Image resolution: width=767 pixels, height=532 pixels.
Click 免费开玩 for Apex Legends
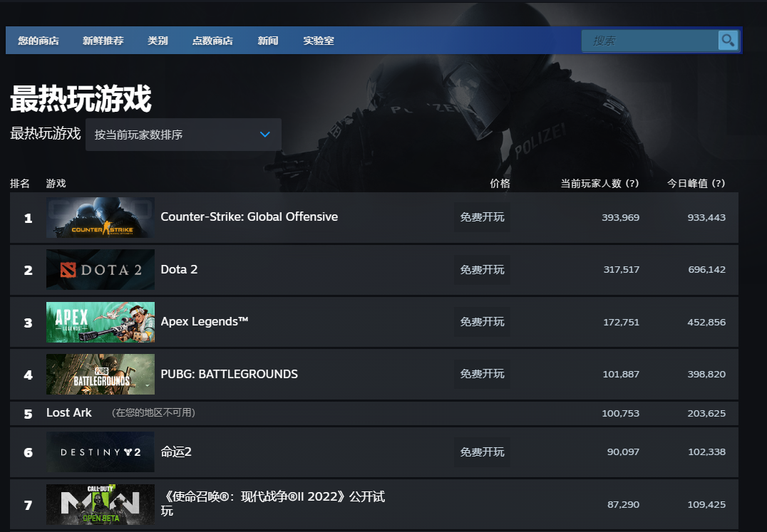(482, 322)
